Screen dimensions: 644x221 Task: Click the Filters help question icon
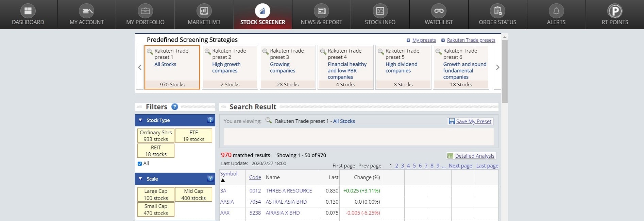[175, 107]
